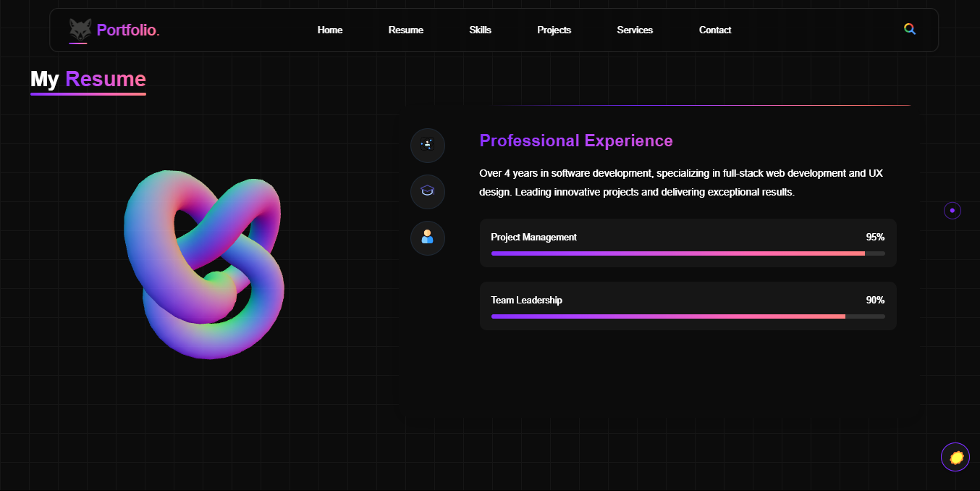Go to the Home menu item
The image size is (980, 491).
point(330,30)
